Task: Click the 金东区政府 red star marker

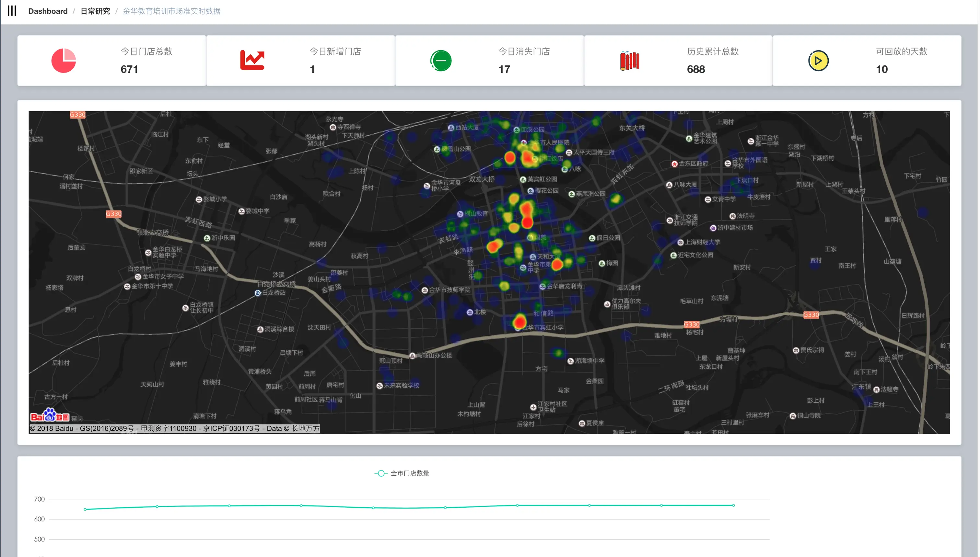Action: 674,164
